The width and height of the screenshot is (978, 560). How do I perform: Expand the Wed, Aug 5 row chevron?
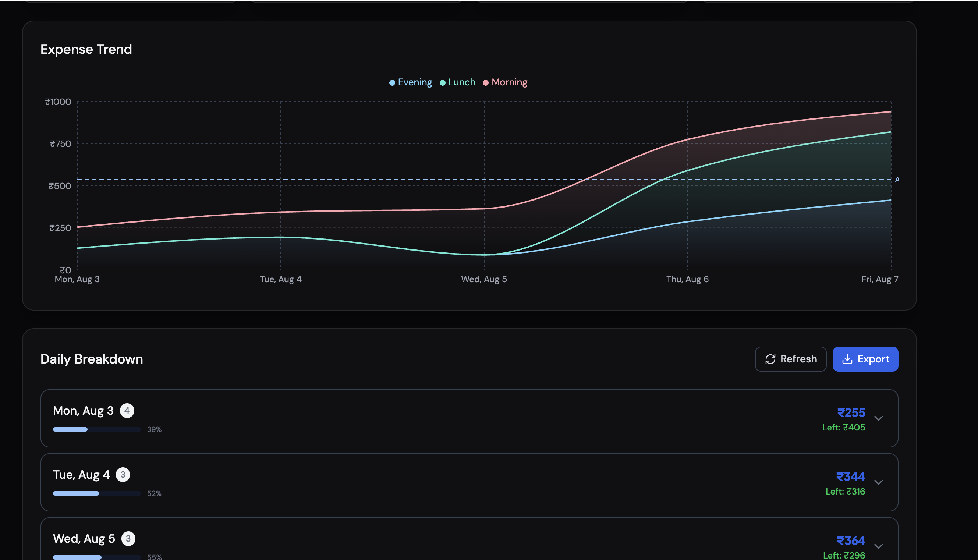pyautogui.click(x=878, y=546)
